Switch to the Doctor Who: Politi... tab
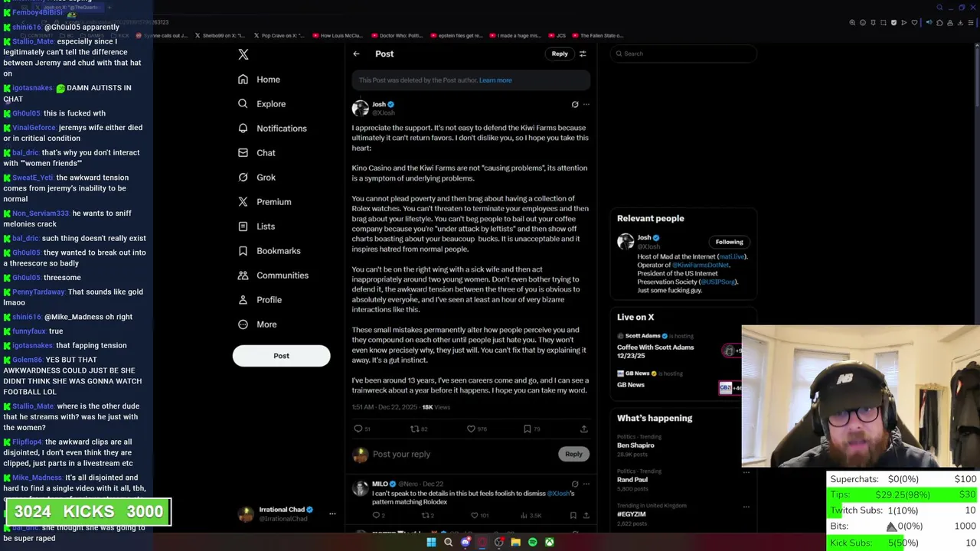The width and height of the screenshot is (980, 551). [397, 35]
